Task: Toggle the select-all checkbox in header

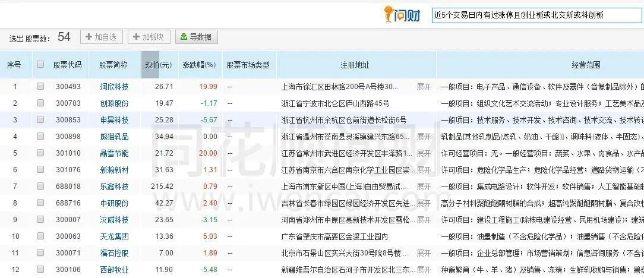Action: pos(40,64)
